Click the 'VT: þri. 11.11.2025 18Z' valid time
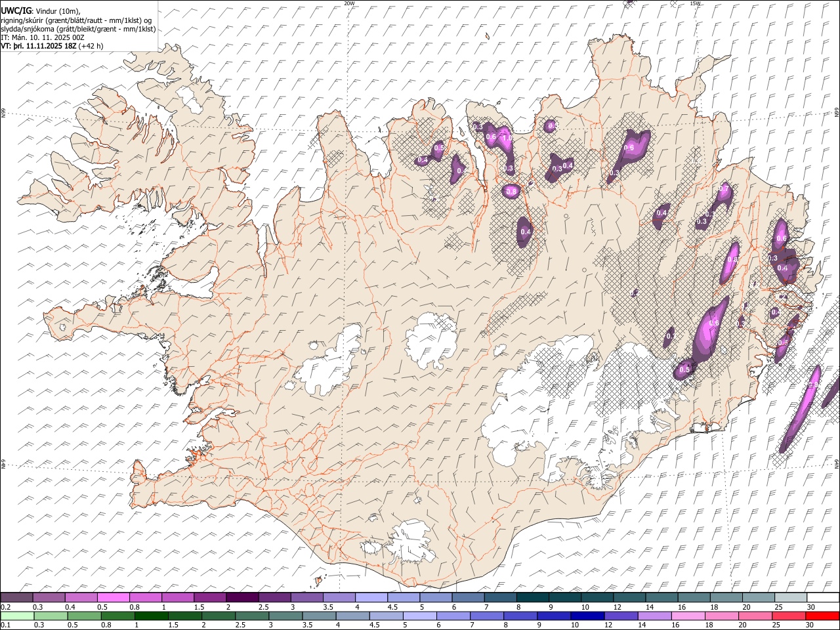Image resolution: width=840 pixels, height=630 pixels. [x=39, y=46]
